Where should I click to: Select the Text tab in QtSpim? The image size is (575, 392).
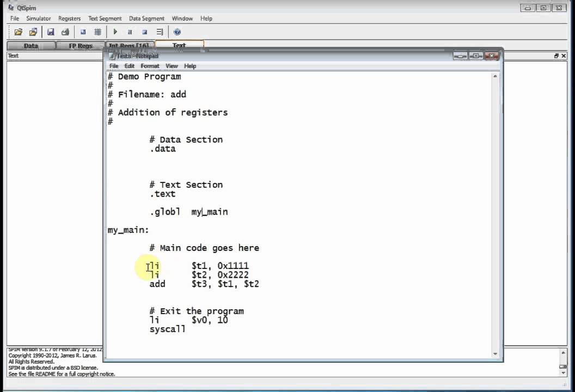click(179, 45)
